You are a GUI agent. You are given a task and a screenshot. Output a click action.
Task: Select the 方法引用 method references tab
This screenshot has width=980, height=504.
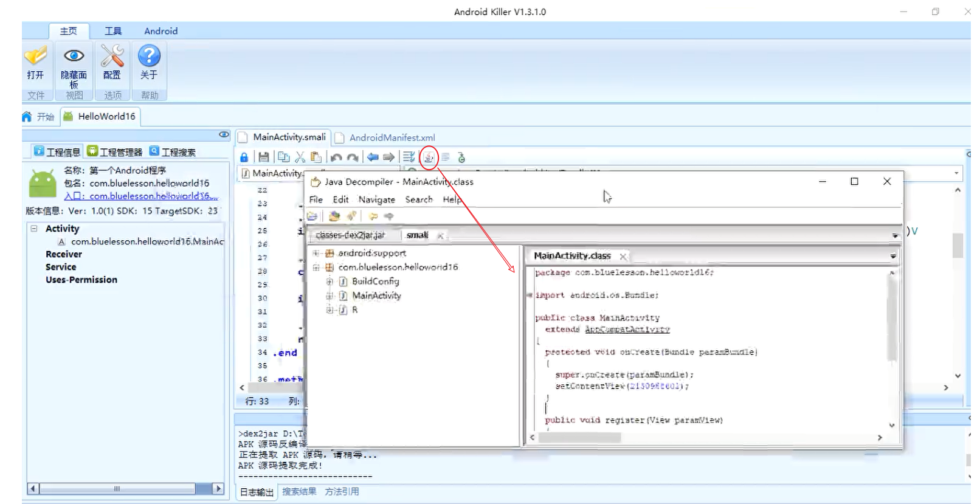point(342,491)
